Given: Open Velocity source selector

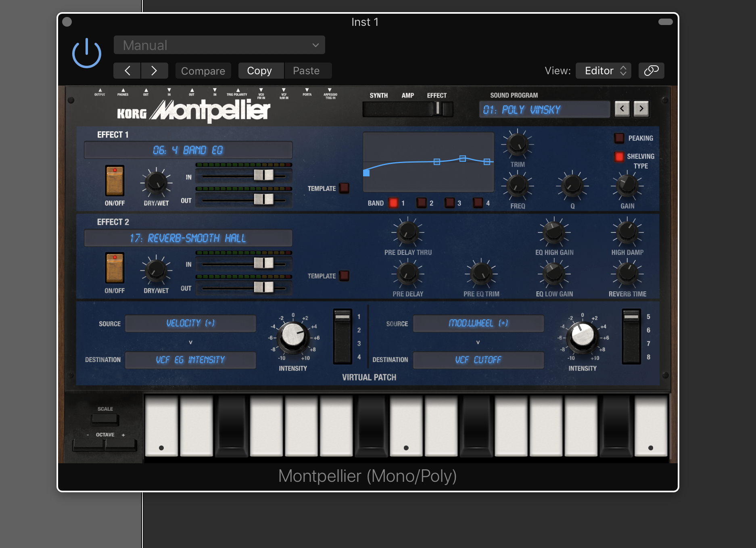Looking at the screenshot, I should [x=190, y=323].
